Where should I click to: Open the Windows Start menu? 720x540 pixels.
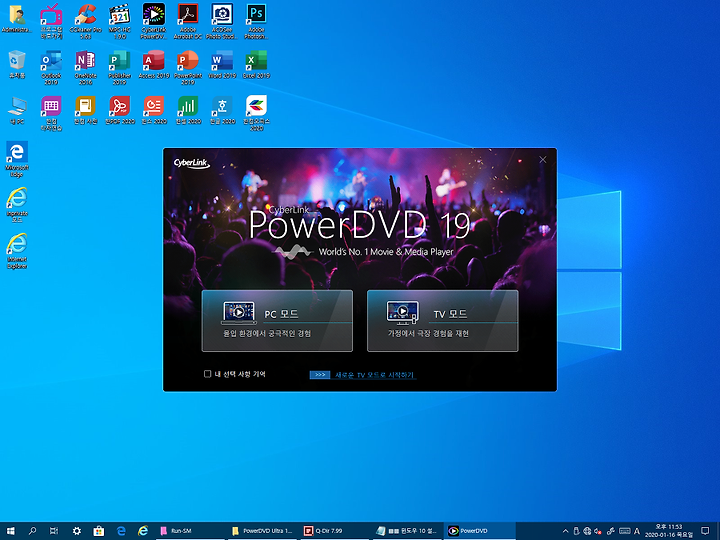click(10, 531)
